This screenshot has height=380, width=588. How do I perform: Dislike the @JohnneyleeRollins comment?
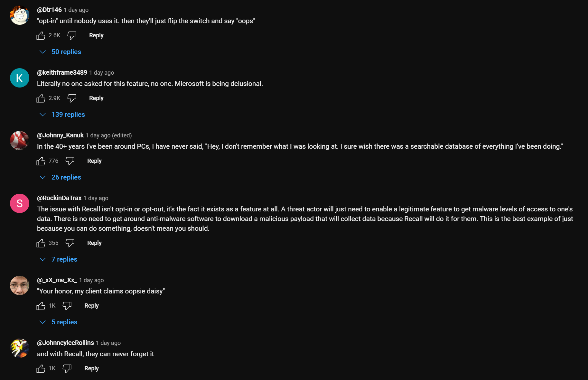click(67, 368)
